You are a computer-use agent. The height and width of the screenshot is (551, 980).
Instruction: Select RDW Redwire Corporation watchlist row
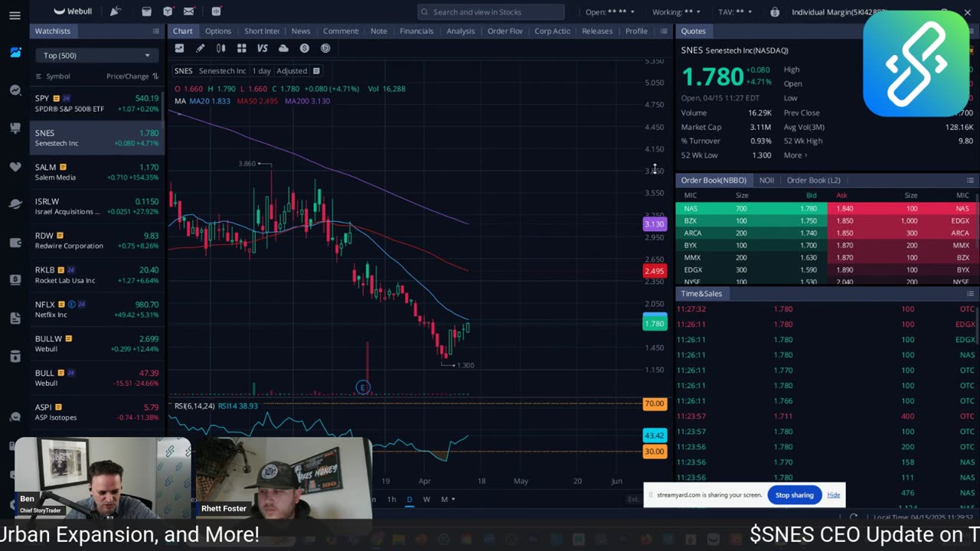pyautogui.click(x=96, y=240)
